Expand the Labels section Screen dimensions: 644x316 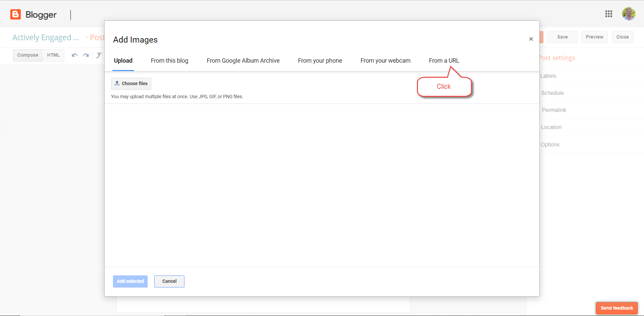[549, 76]
